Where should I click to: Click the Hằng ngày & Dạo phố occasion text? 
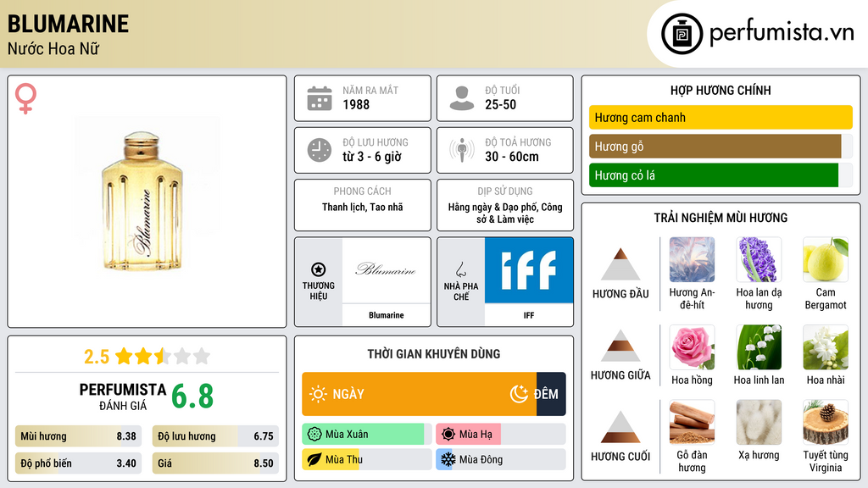[x=505, y=213]
